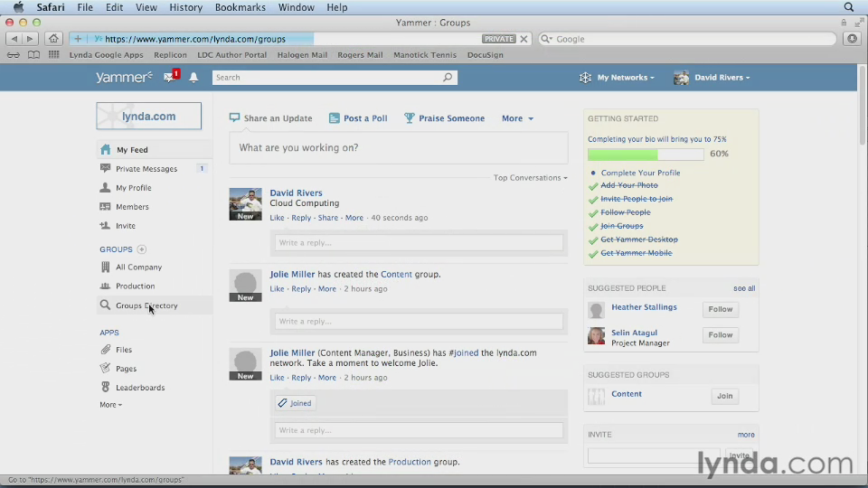Screen dimensions: 868x488
Task: Click the add new group plus icon
Action: 142,249
